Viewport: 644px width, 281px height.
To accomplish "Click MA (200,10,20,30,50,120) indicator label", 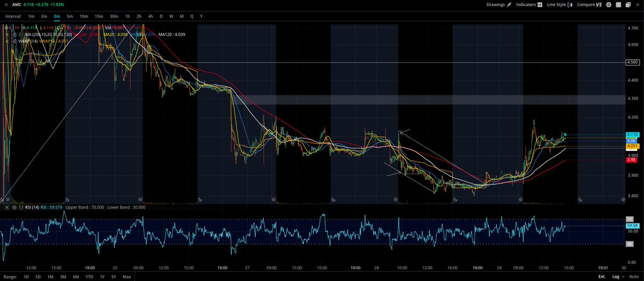I will (49, 34).
